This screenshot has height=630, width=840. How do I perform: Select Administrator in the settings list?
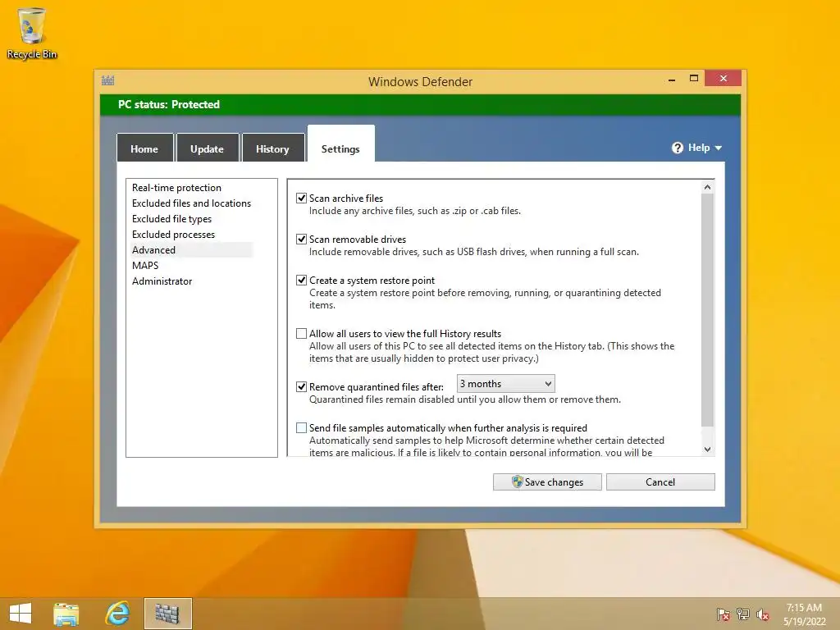click(162, 281)
